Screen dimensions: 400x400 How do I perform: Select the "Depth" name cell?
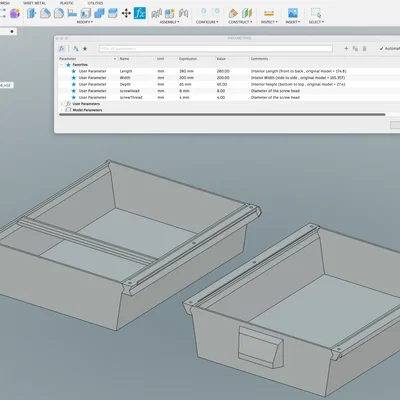click(x=125, y=84)
